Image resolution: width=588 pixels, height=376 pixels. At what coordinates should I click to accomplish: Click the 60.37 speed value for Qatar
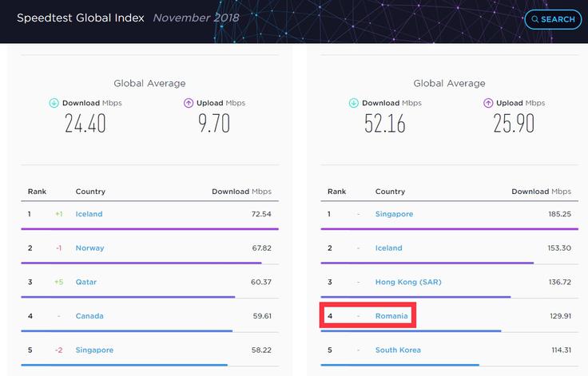261,283
